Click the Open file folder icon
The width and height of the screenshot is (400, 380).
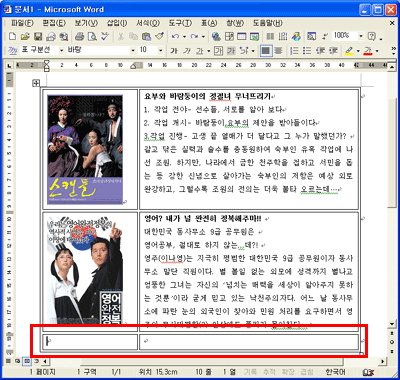tap(25, 36)
